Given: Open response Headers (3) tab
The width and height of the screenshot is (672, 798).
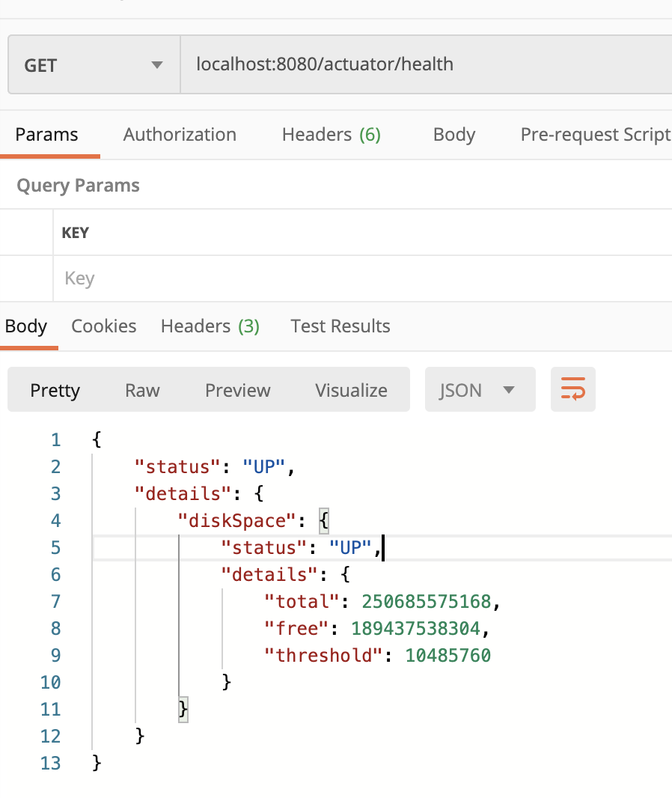Looking at the screenshot, I should (210, 326).
